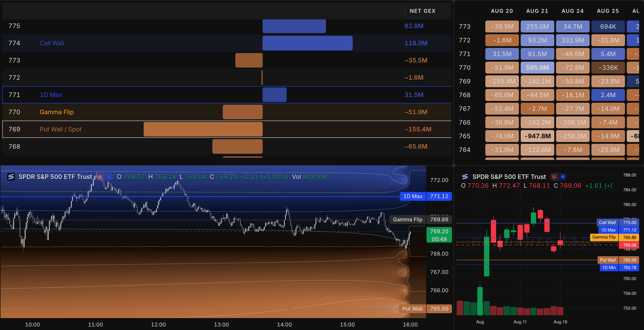Select the AUG 25 heatmap column header
The image size is (644, 330).
608,11
